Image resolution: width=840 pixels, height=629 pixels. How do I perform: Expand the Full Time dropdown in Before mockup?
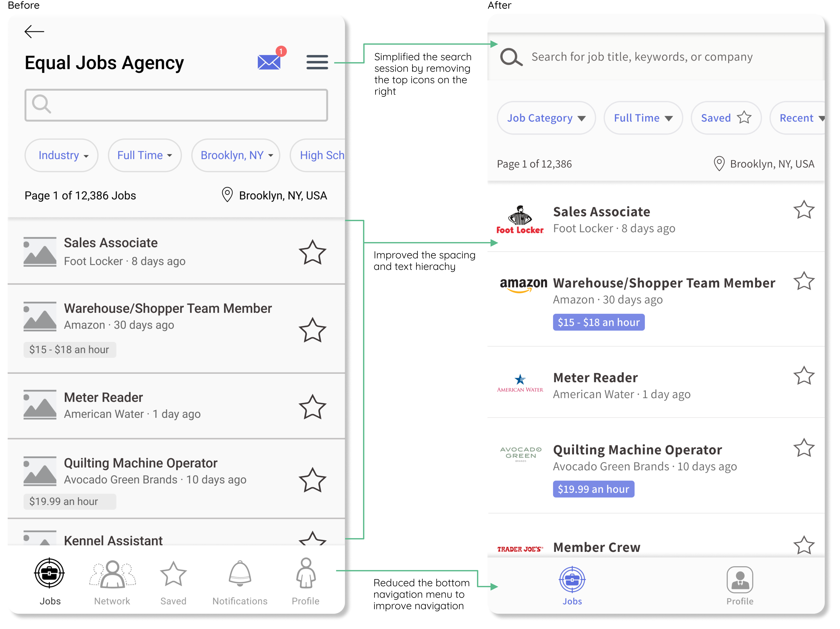point(145,155)
